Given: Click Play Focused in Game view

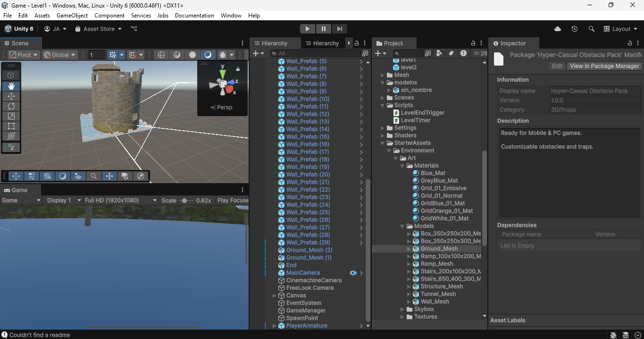Looking at the screenshot, I should pyautogui.click(x=232, y=200).
